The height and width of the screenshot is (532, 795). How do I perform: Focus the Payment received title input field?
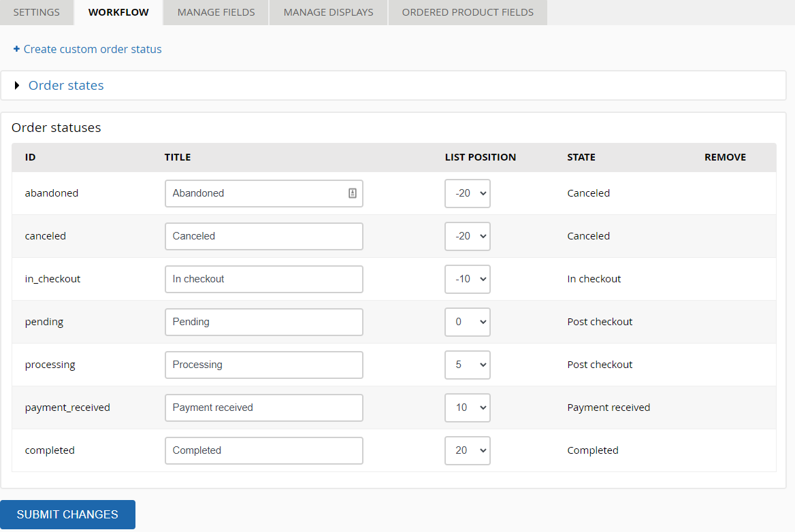(x=263, y=408)
